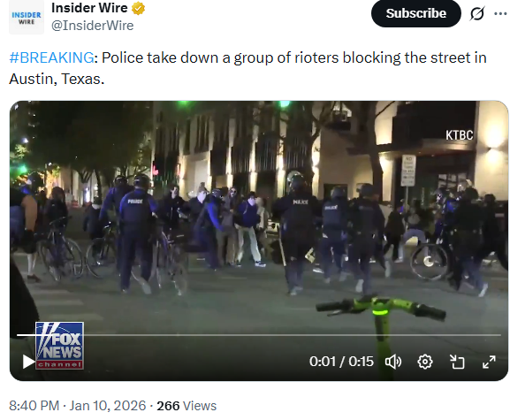Screen dimensions: 510x420
Task: Click the 266 Views count
Action: point(186,406)
